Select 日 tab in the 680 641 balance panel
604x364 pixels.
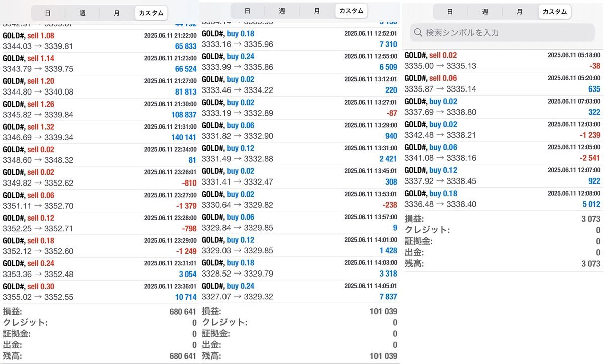(x=48, y=13)
